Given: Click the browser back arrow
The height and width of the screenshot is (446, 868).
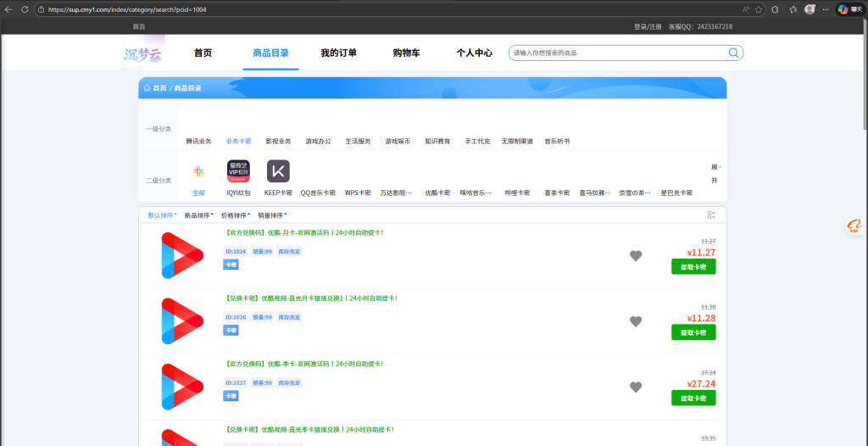Looking at the screenshot, I should pos(8,9).
